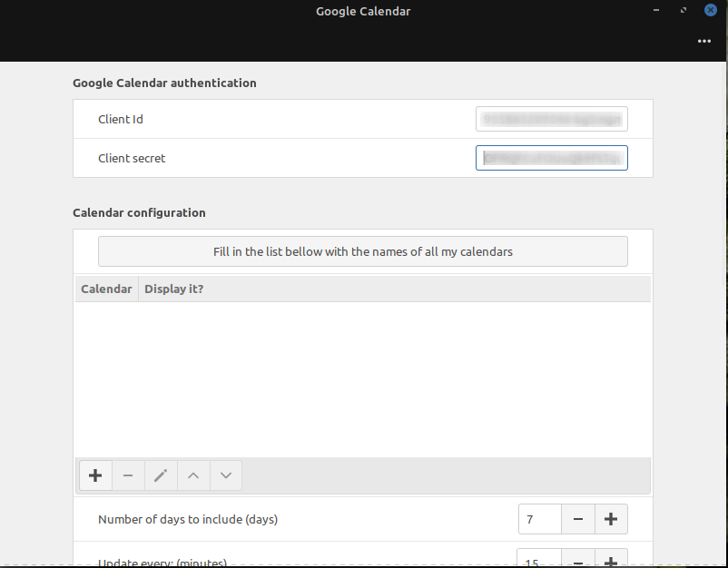The image size is (728, 568).
Task: Click the Google Calendar authentication heading
Action: click(164, 83)
